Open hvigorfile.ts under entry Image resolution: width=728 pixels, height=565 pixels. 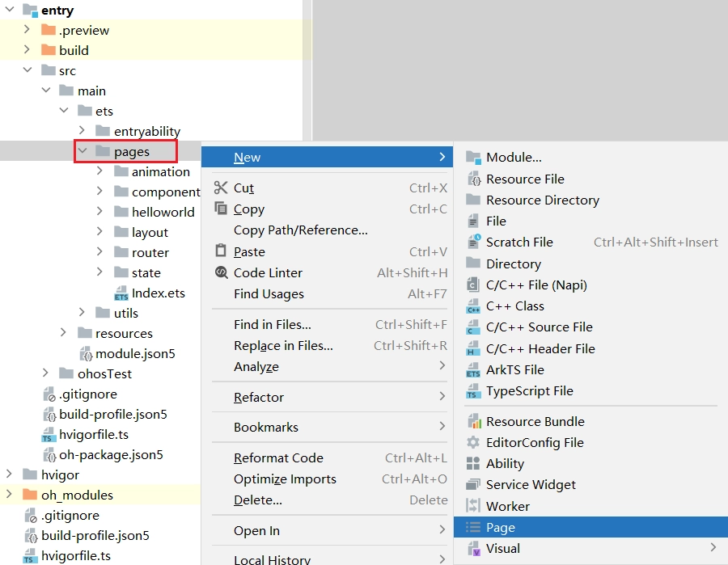(x=93, y=434)
